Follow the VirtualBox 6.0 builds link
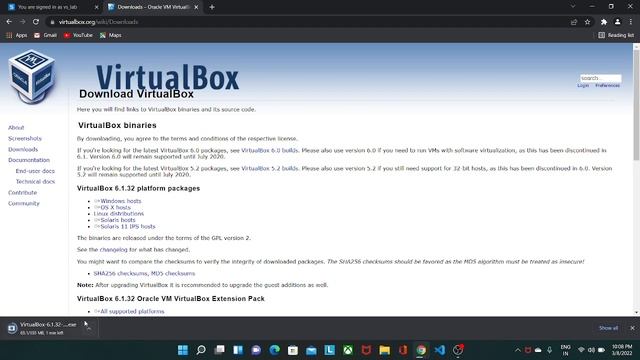The image size is (640, 360). 269,151
